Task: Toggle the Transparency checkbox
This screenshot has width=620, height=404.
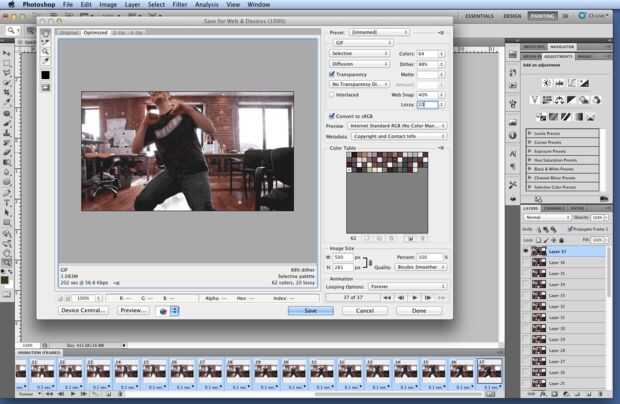Action: point(332,74)
